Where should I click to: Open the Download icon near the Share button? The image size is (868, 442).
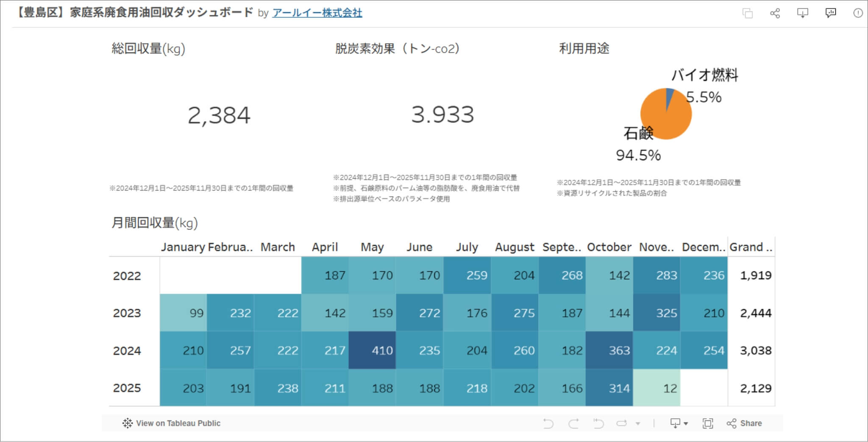click(x=675, y=423)
